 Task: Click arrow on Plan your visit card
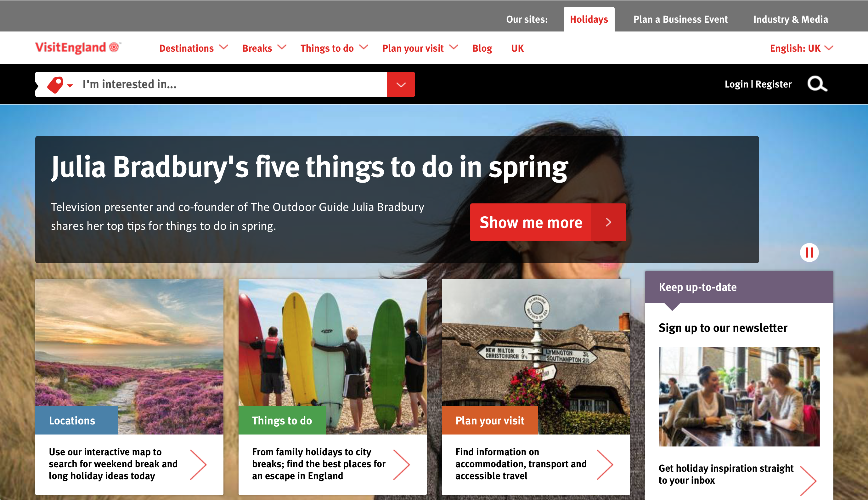click(x=605, y=464)
